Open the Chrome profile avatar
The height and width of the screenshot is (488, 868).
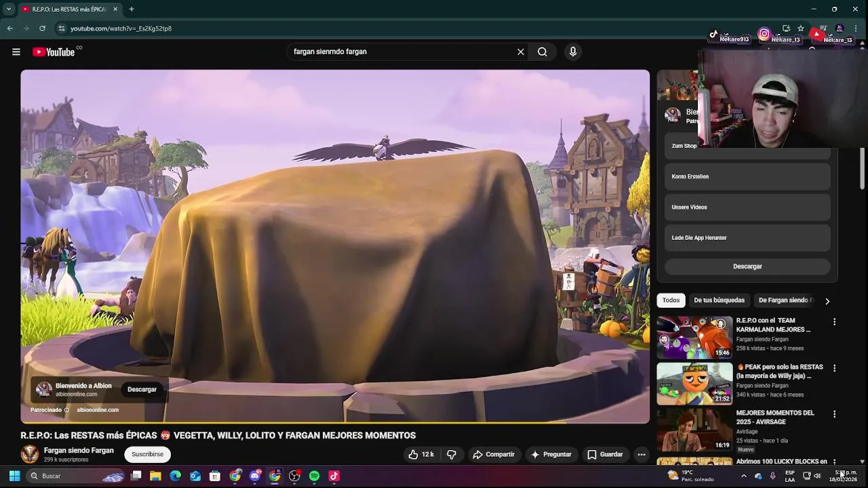tap(840, 28)
